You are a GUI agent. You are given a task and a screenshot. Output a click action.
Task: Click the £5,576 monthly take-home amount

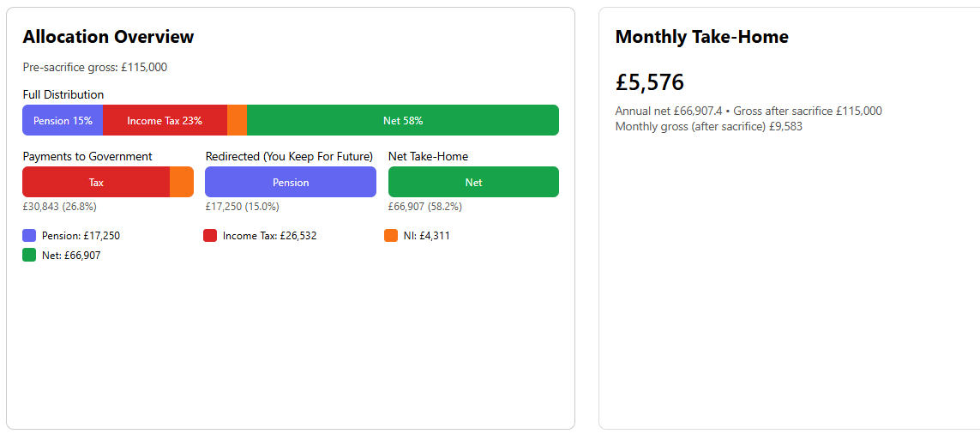650,82
